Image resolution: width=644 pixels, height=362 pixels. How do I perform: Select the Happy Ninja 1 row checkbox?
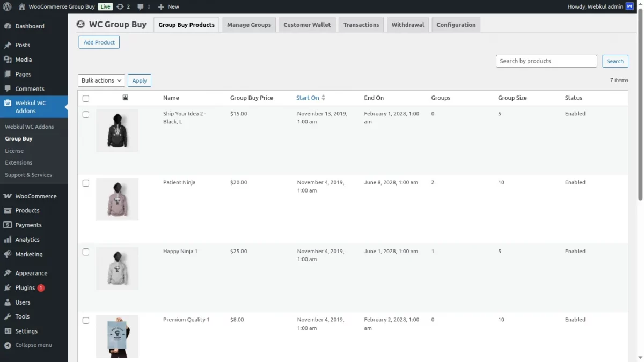click(x=86, y=252)
